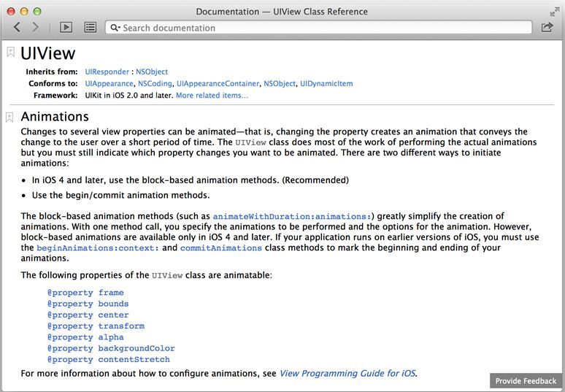
Task: Focus the Search documentation field
Action: (x=318, y=28)
